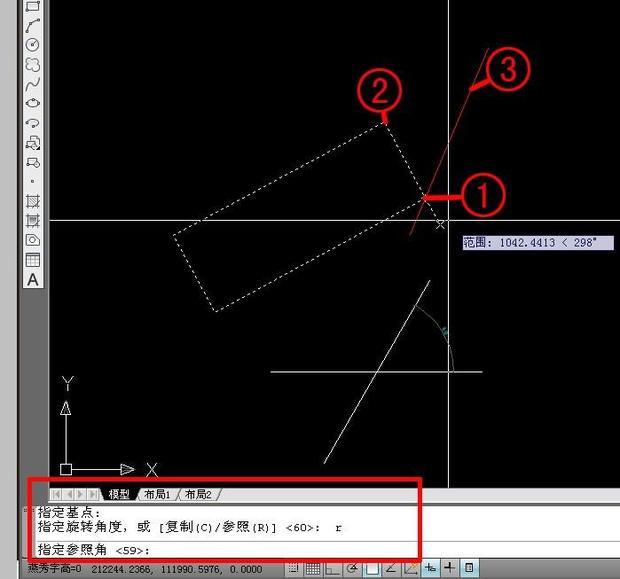
Task: Toggle Lineweight display in status bar
Action: click(450, 569)
